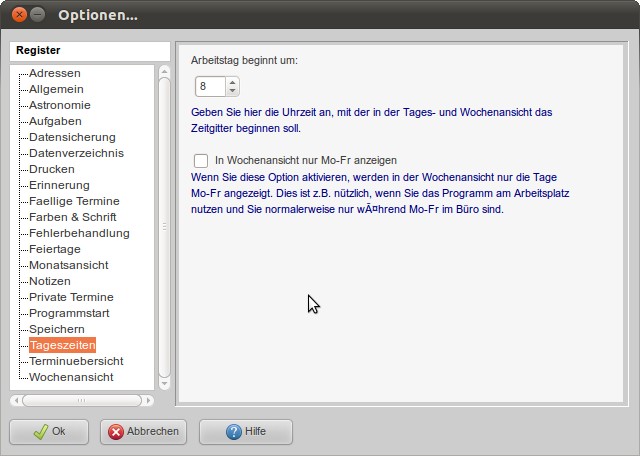Click the horizontal scrollbar thumb below register
640x456 pixels.
coord(82,400)
